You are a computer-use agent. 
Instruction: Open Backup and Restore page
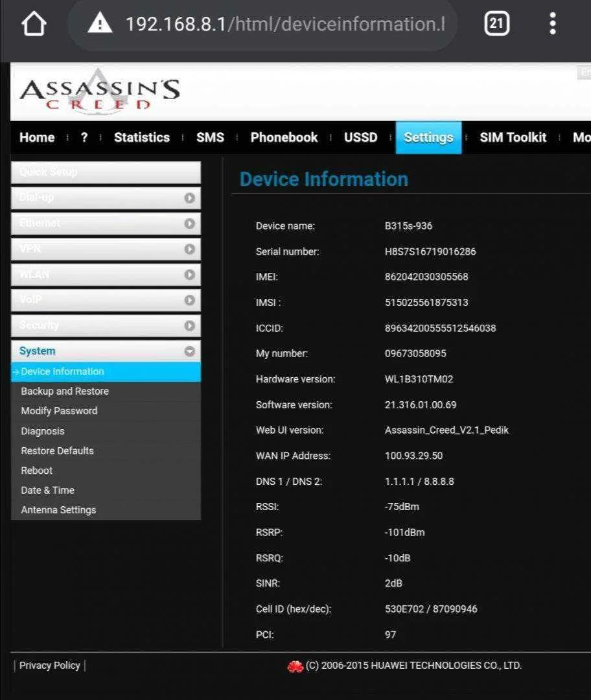click(65, 391)
